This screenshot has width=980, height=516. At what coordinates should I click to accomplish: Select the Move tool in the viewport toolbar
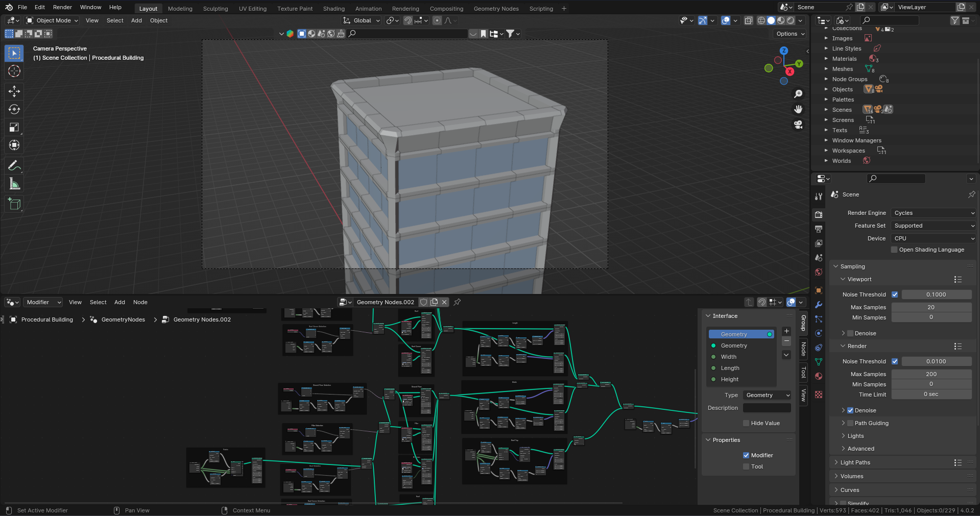14,91
